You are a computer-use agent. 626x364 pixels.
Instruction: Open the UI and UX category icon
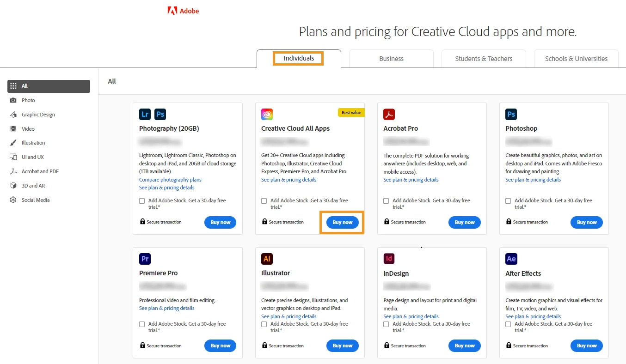click(13, 157)
